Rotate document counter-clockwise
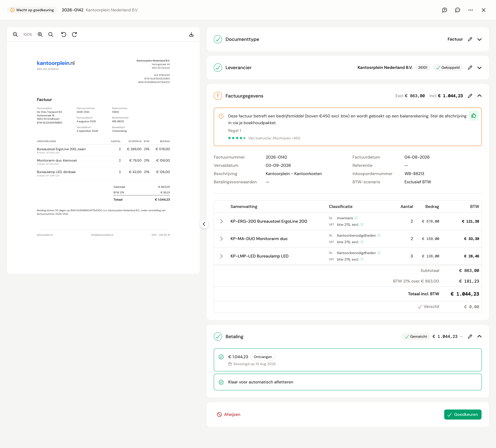The image size is (496, 448). click(x=64, y=35)
